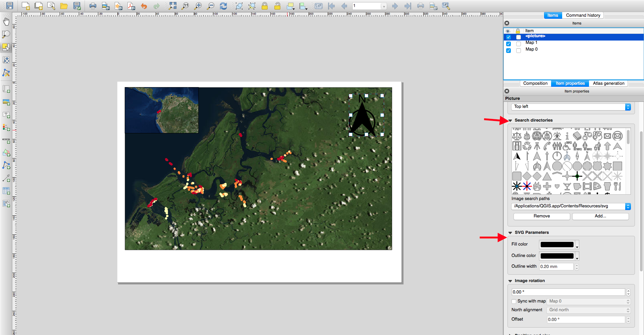Enable Sync with map checkbox

coord(514,301)
